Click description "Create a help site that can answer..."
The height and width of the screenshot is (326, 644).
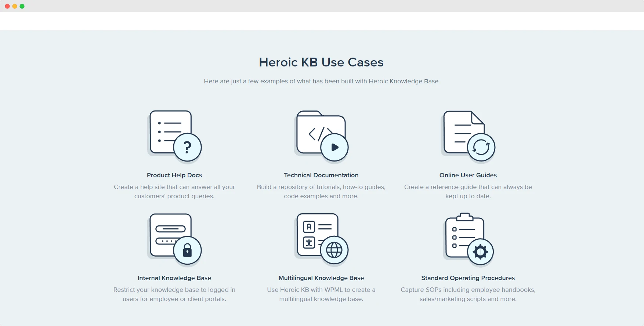click(x=174, y=191)
